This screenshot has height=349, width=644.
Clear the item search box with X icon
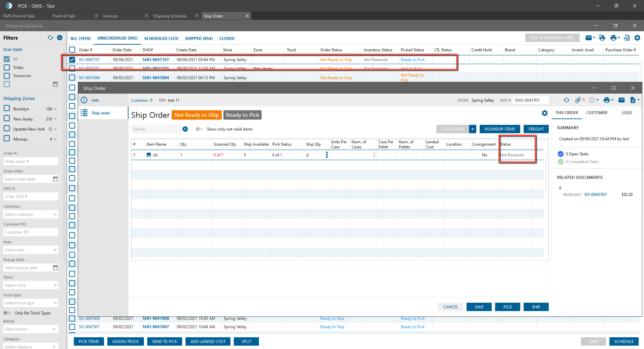click(x=185, y=129)
